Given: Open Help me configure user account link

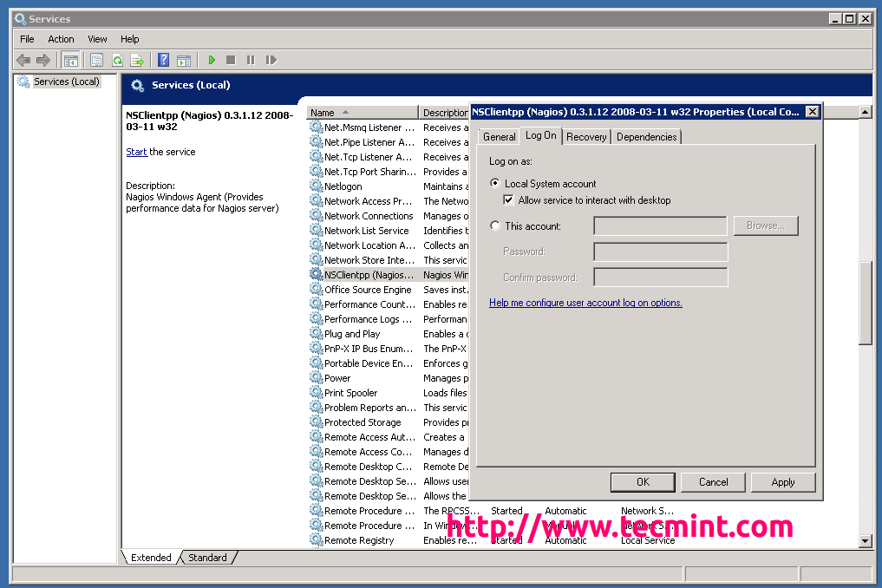Looking at the screenshot, I should 585,303.
